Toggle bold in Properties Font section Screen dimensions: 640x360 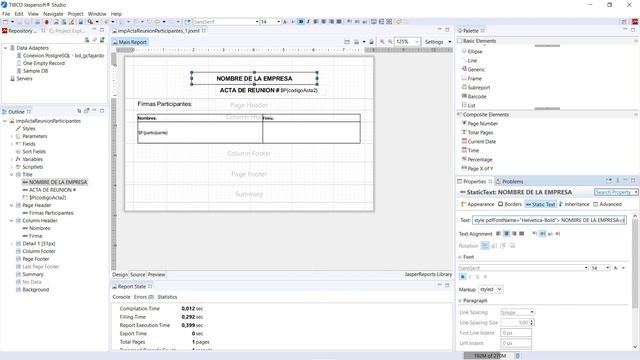[462, 277]
